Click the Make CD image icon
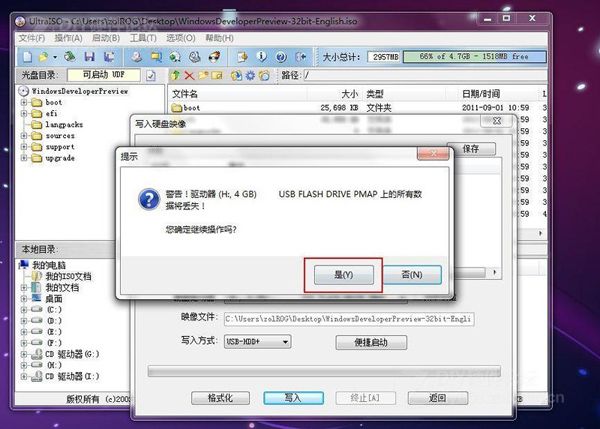600x429 pixels. click(x=137, y=57)
